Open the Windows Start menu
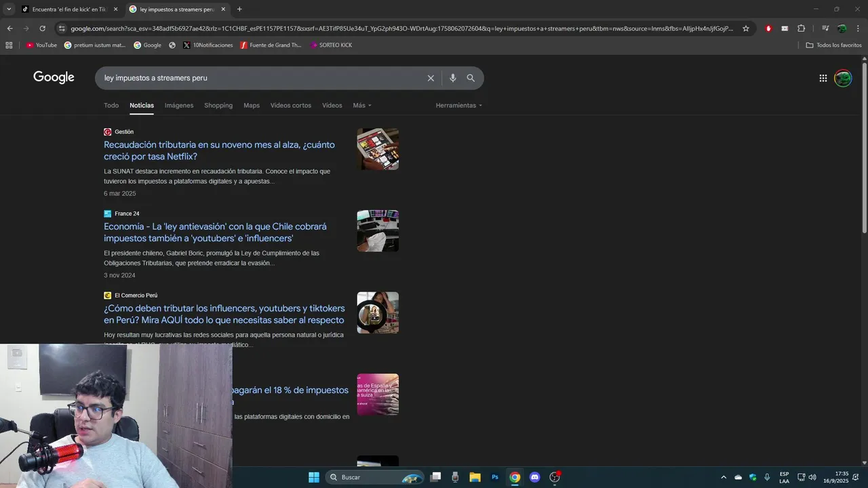868x488 pixels. point(314,477)
